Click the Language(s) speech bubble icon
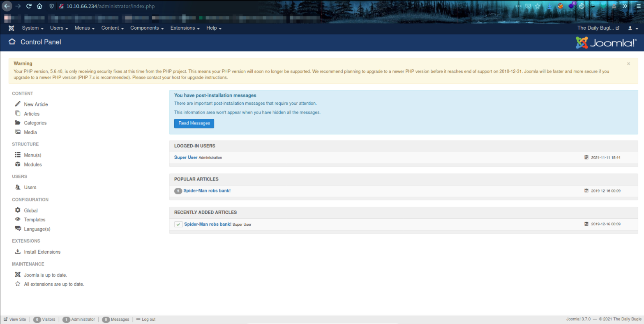The height and width of the screenshot is (324, 644). coord(18,229)
